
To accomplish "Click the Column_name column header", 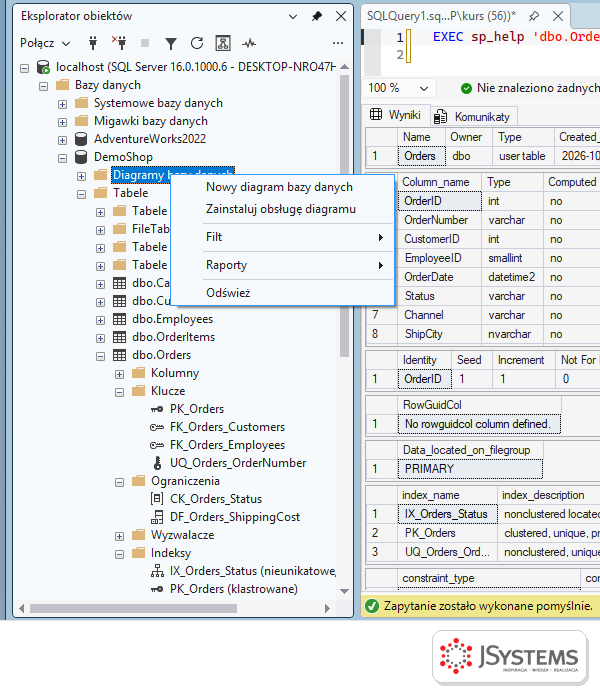I will coord(439,182).
